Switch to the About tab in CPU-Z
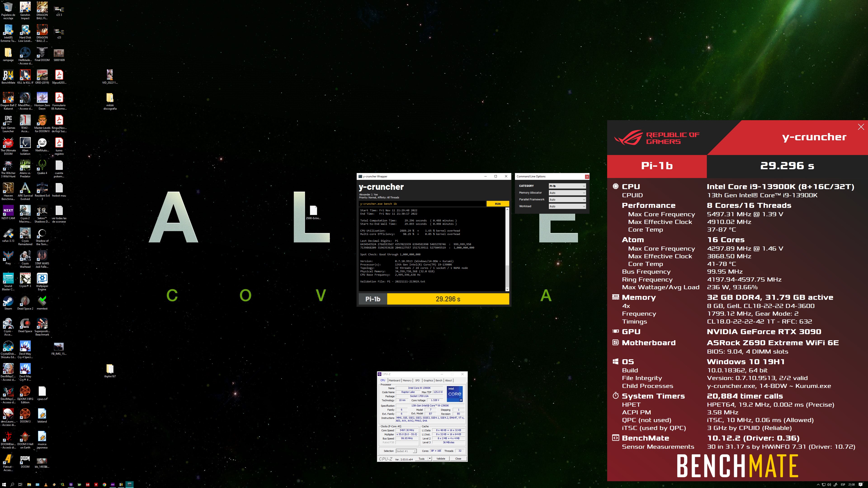The image size is (868, 488). click(x=448, y=380)
